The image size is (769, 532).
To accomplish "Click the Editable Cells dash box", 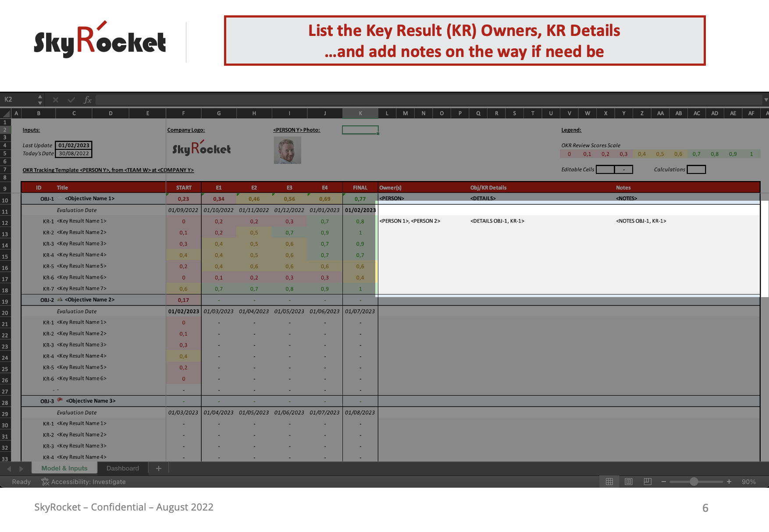I will click(623, 170).
